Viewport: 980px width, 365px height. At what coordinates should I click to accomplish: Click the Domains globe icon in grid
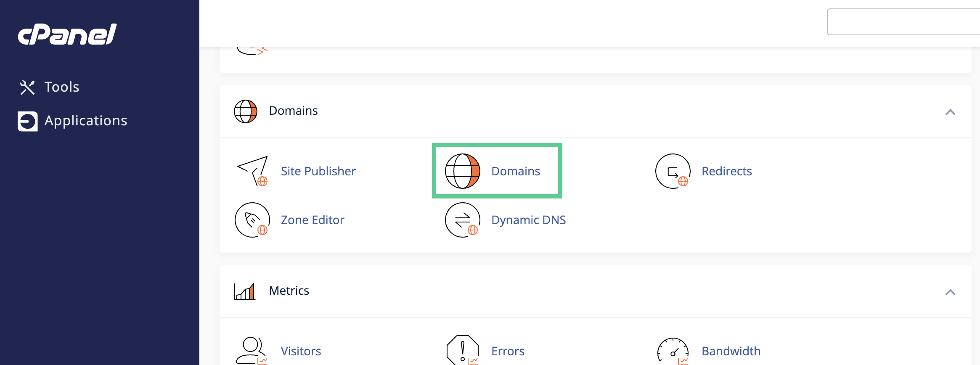tap(463, 171)
